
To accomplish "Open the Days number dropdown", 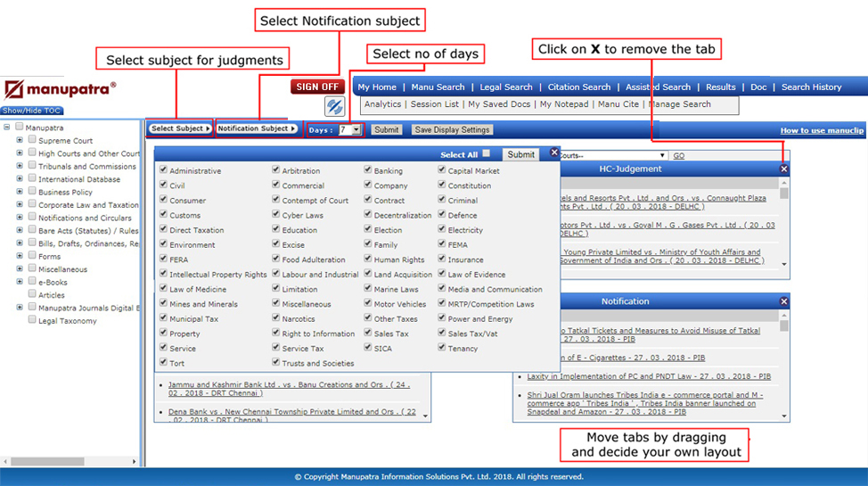I will (x=356, y=129).
